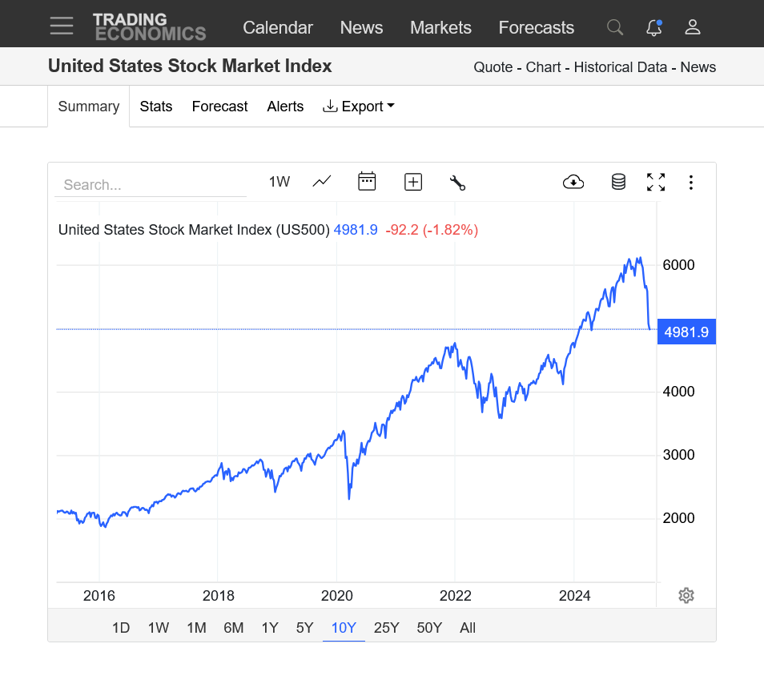The height and width of the screenshot is (700, 764).
Task: Expand the Export dropdown
Action: click(x=359, y=107)
